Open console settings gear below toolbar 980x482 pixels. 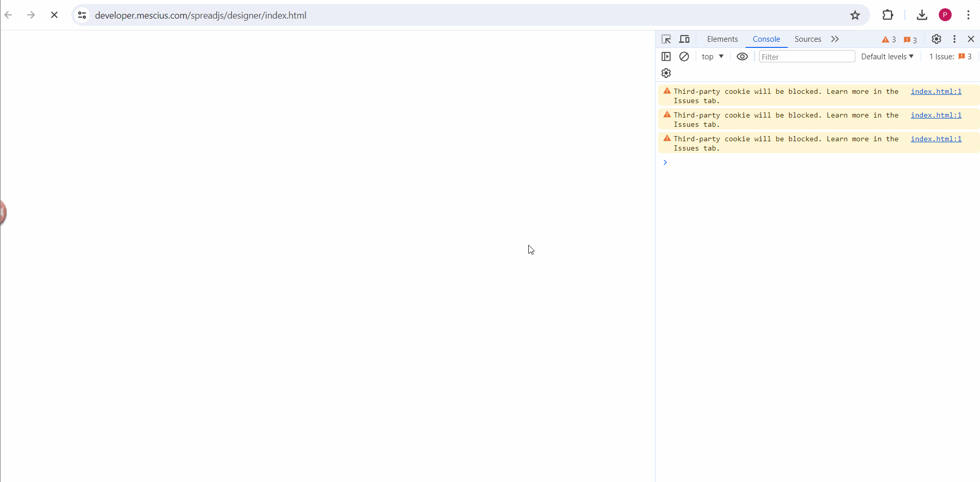click(x=666, y=73)
